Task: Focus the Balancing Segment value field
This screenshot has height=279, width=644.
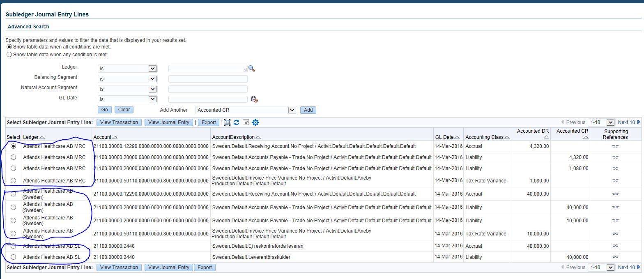Action: [x=208, y=79]
